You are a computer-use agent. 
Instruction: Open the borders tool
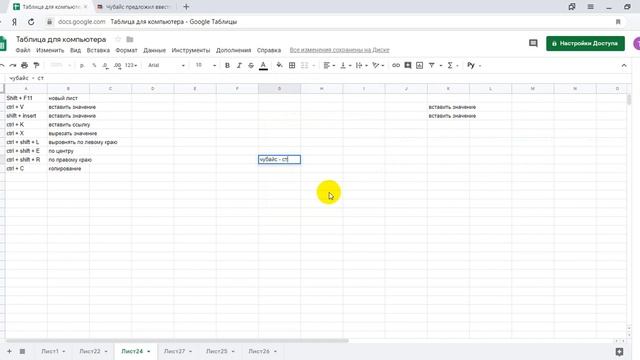coord(292,65)
